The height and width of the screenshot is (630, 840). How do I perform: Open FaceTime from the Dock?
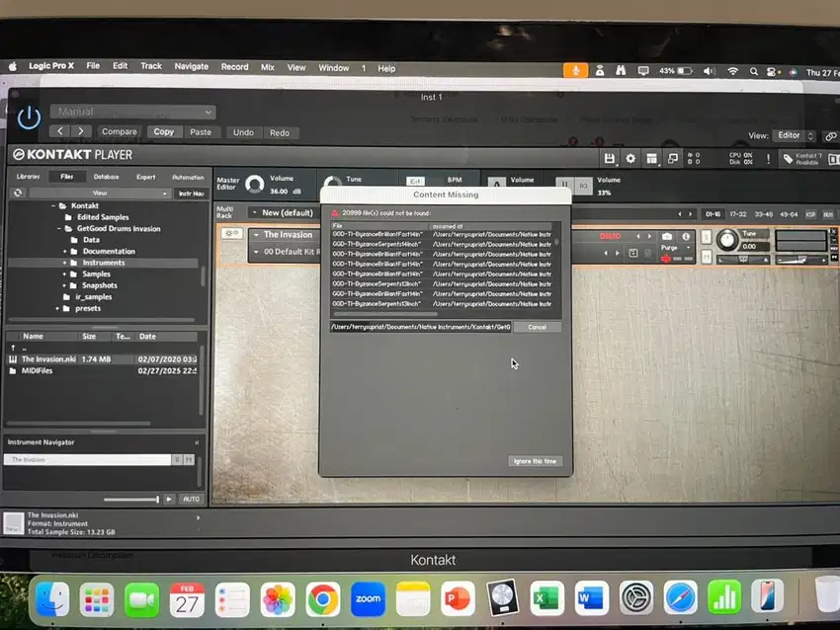pyautogui.click(x=142, y=599)
